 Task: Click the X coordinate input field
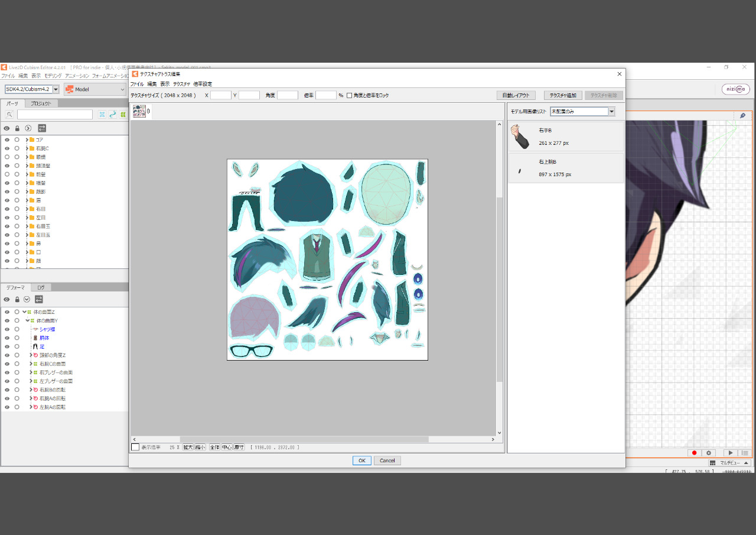(221, 95)
